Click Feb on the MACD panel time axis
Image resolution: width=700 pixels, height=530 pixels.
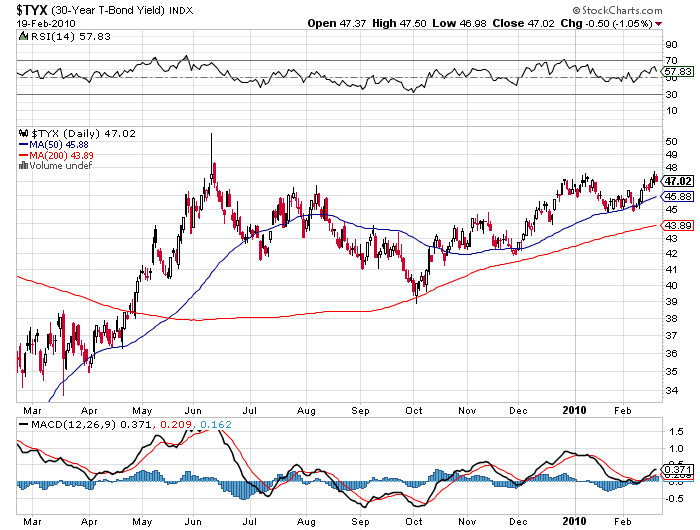pyautogui.click(x=623, y=522)
